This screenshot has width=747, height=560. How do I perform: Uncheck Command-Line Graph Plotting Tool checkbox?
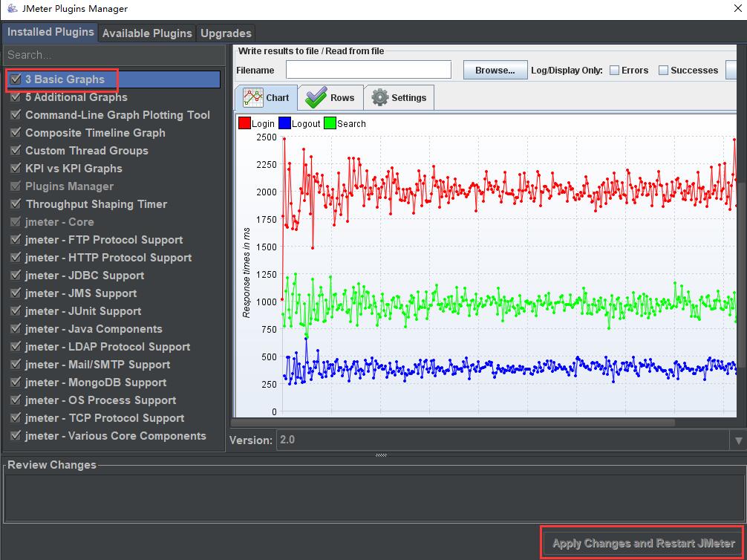(16, 115)
